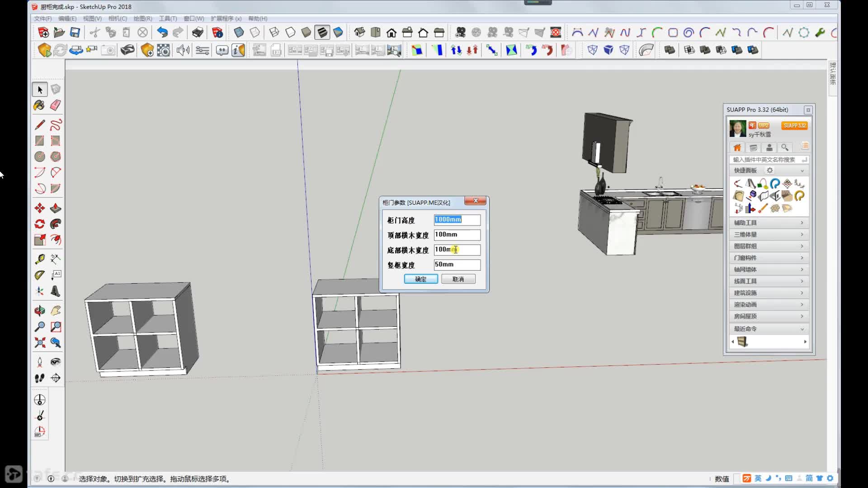Open SUAPP home tab
Image resolution: width=868 pixels, height=488 pixels.
pos(737,147)
